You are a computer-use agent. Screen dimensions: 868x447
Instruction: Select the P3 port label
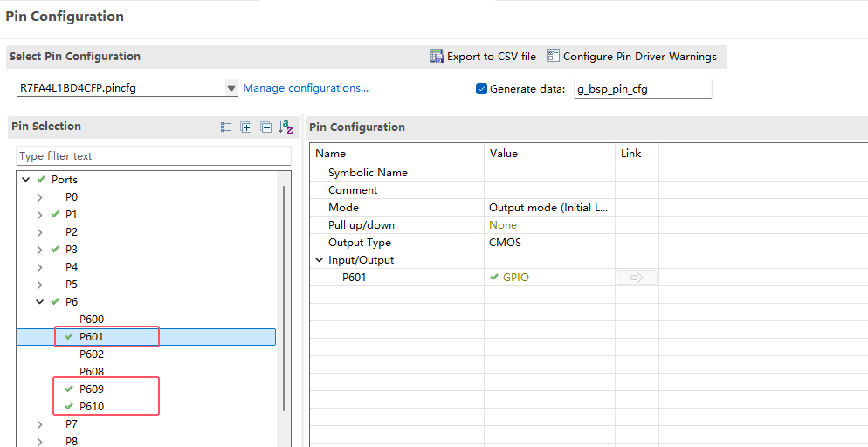tap(72, 250)
